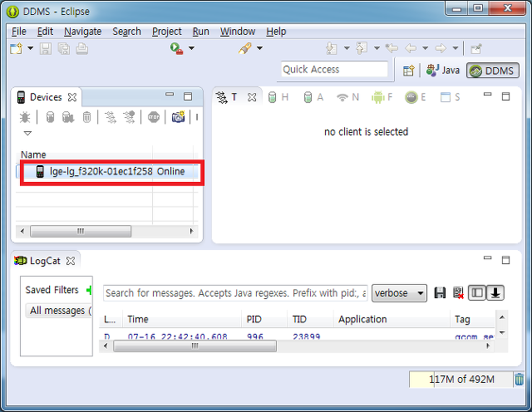532x412 pixels.
Task: Click the Devices panel horizontal scrollbar thumb
Action: pos(81,231)
